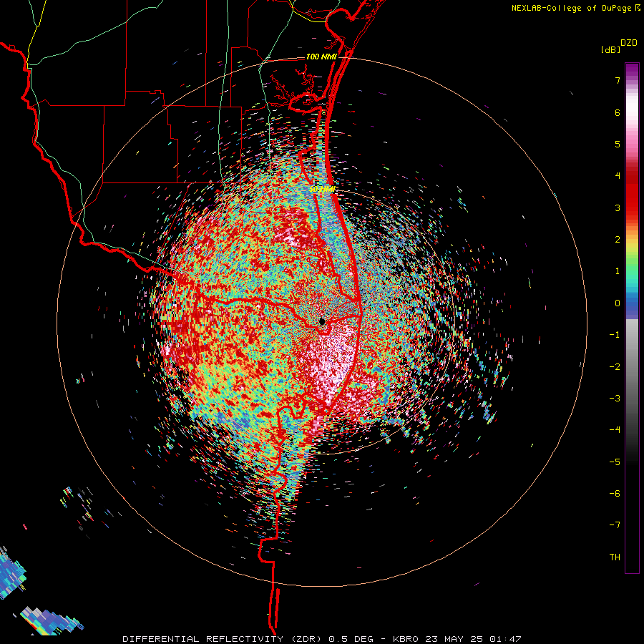Click the positive 7 dB scale label
Screen dimensions: 644x644
click(x=618, y=80)
